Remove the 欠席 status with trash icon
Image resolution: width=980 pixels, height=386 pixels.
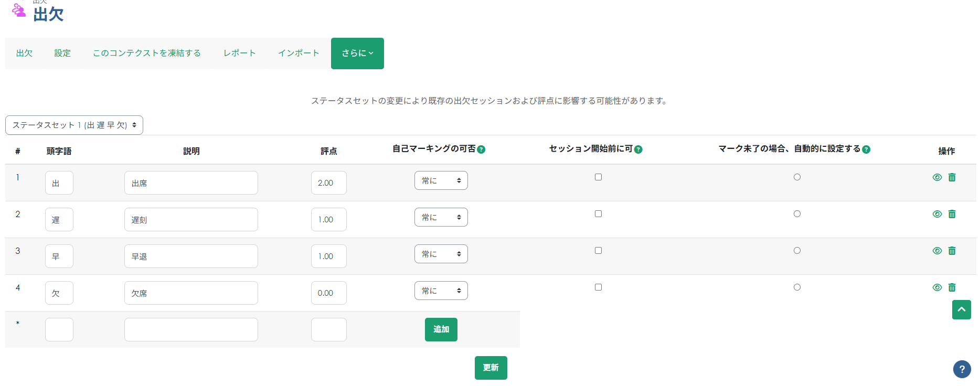click(952, 287)
